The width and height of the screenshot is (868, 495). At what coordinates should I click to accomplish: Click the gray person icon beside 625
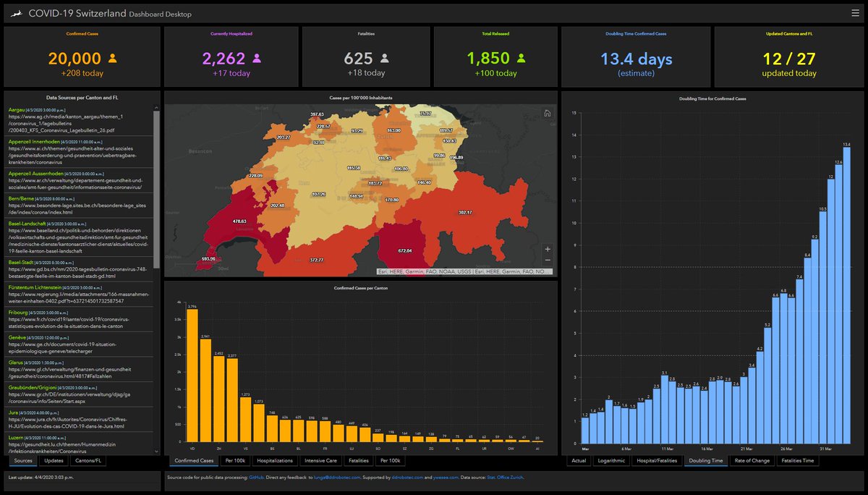click(x=384, y=58)
